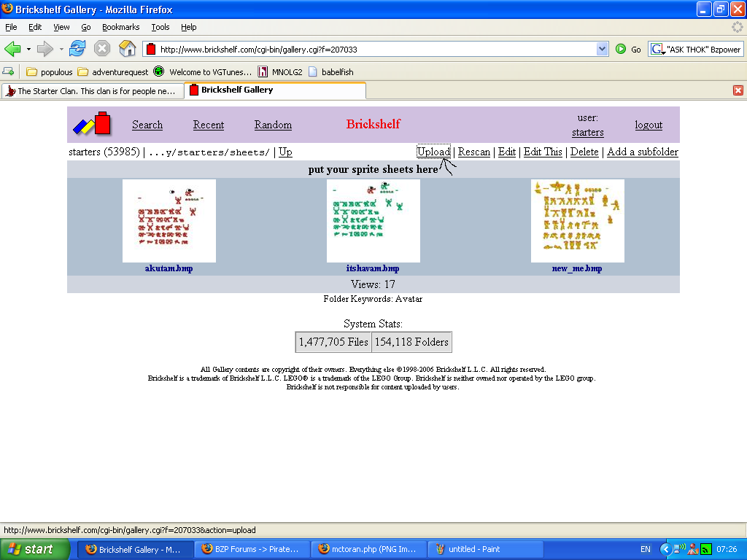Click the Brickshelf brick logo
The width and height of the screenshot is (747, 560).
92,124
